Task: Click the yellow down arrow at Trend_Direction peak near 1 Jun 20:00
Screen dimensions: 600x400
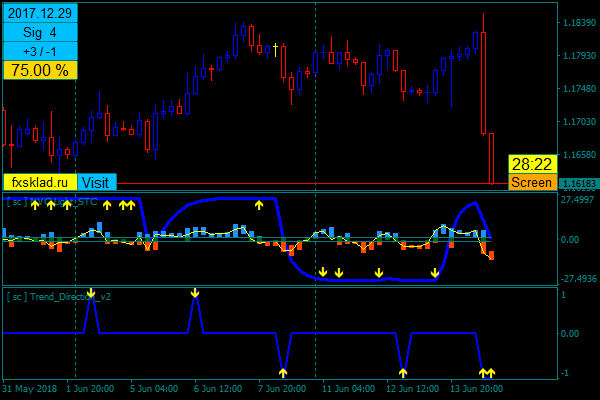Action: (91, 294)
